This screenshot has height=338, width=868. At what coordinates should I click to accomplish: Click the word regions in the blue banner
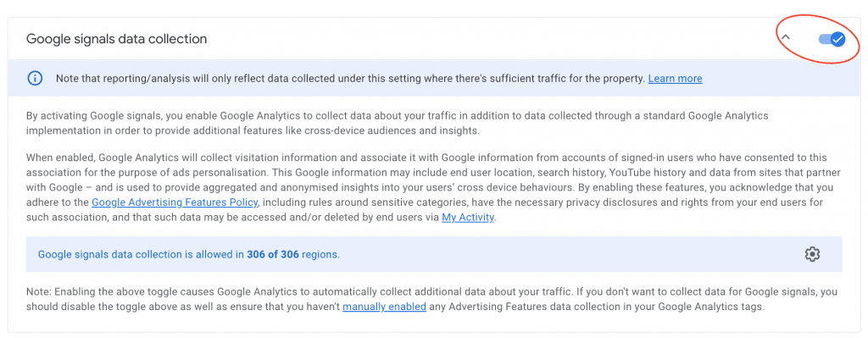coord(320,255)
